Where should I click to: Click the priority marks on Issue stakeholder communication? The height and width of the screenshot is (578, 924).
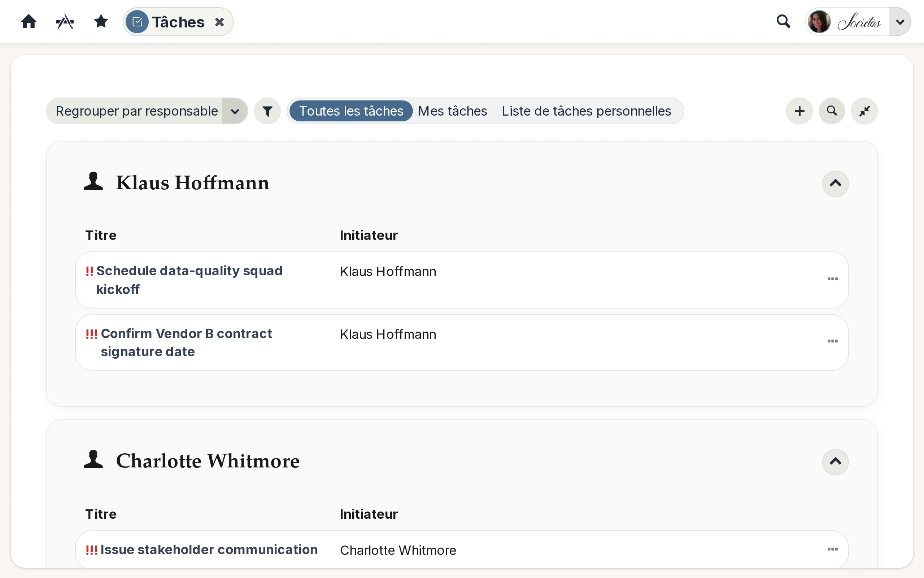(x=92, y=550)
